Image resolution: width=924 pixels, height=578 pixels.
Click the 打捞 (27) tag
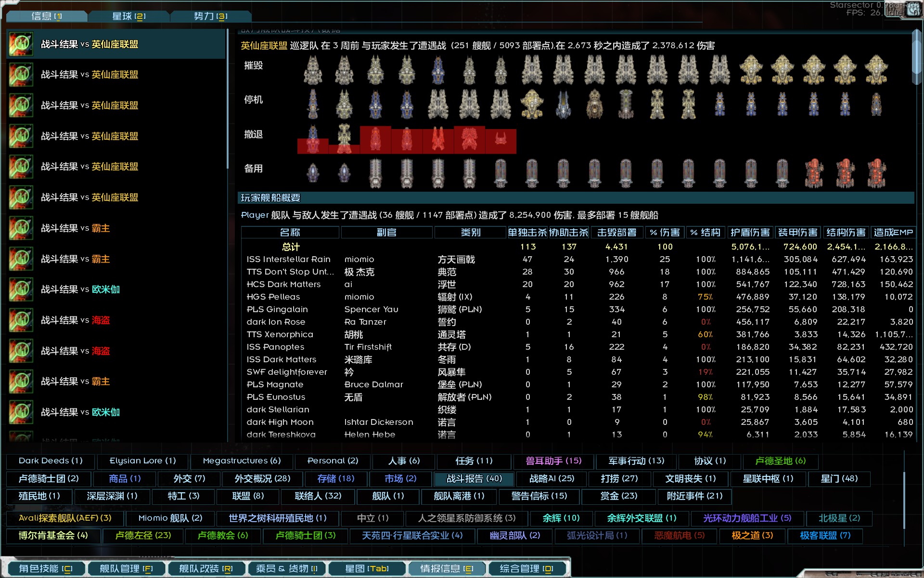point(619,479)
